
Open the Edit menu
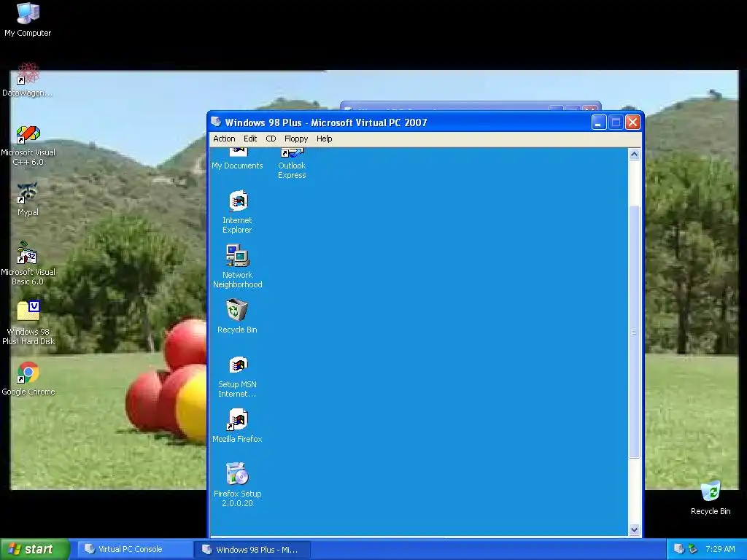250,139
